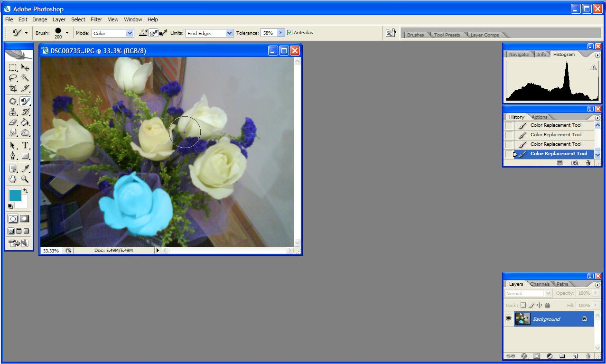Create a new layer in Layers panel
The width and height of the screenshot is (606, 364).
pyautogui.click(x=575, y=356)
